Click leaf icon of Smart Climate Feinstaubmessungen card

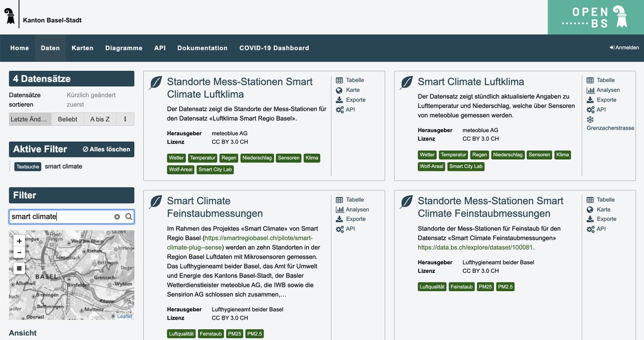[x=156, y=201]
